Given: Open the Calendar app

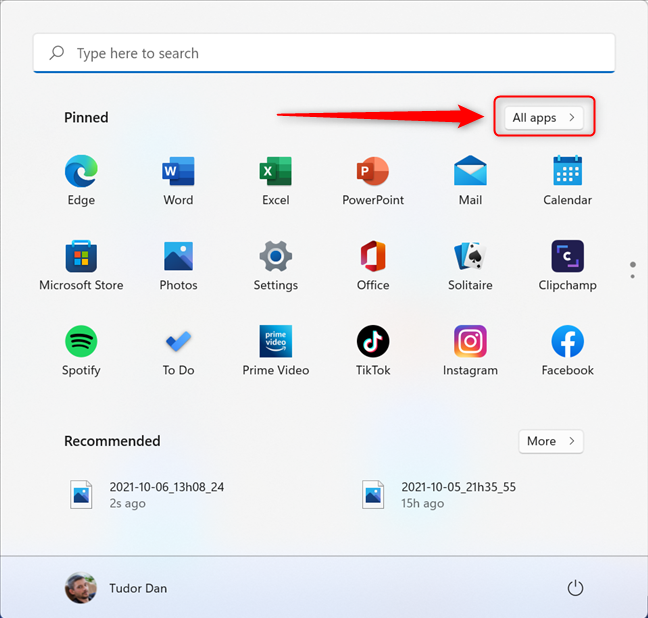Looking at the screenshot, I should (567, 181).
